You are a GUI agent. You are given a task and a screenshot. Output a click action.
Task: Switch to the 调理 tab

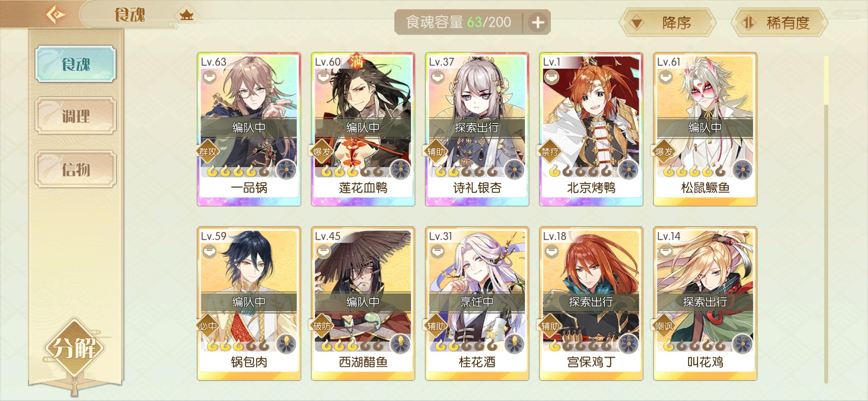(76, 116)
